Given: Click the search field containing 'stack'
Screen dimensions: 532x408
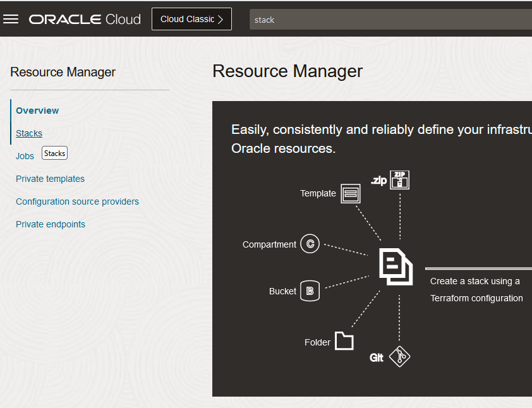Looking at the screenshot, I should [x=390, y=20].
